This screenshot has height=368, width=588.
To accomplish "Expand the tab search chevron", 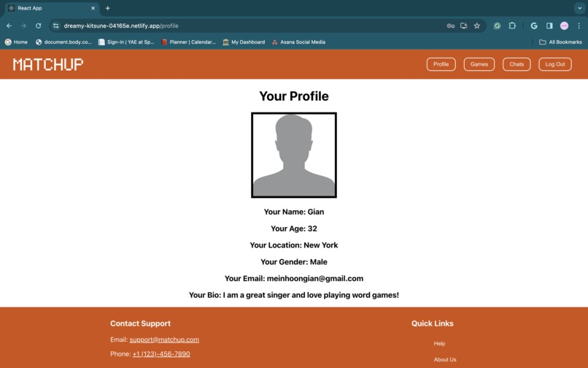I will tap(579, 8).
